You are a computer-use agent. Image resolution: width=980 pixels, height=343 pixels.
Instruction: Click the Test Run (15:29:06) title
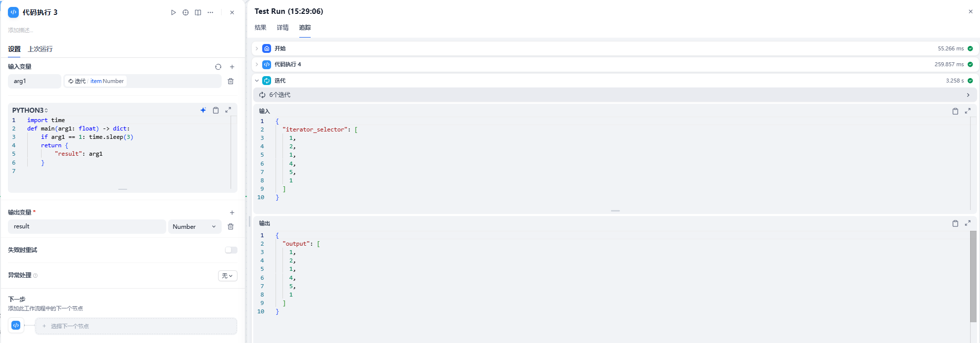pyautogui.click(x=289, y=11)
